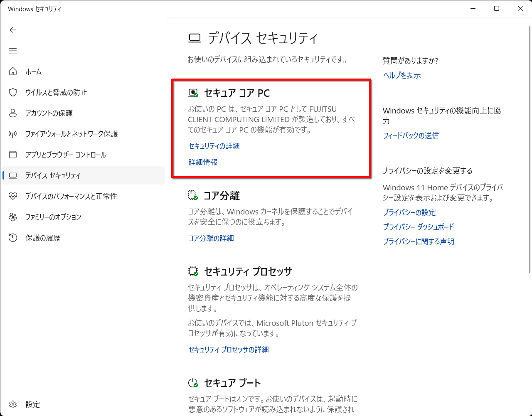Click the protection history clock icon

click(13, 238)
